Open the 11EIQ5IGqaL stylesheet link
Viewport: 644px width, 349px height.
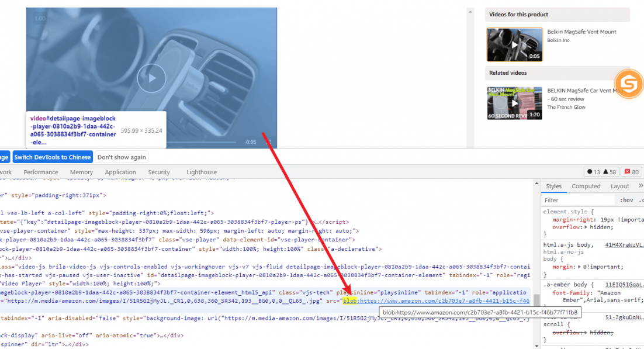click(624, 285)
